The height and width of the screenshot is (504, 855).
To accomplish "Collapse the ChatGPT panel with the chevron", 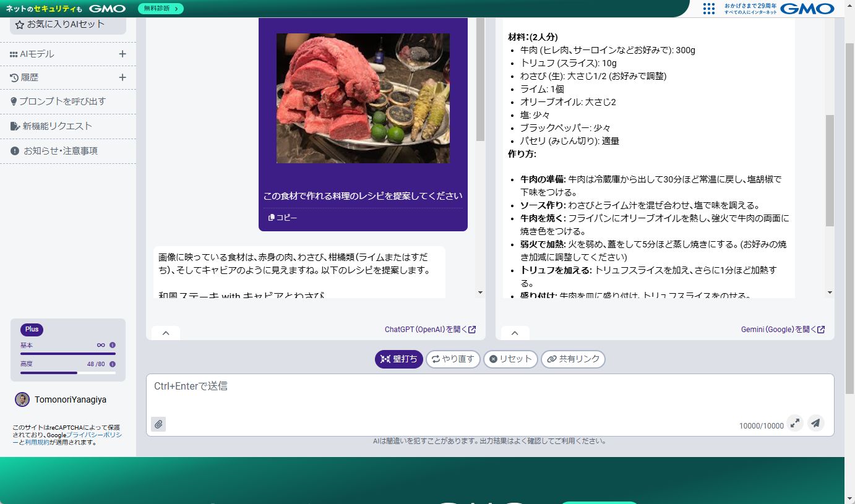I will click(165, 333).
